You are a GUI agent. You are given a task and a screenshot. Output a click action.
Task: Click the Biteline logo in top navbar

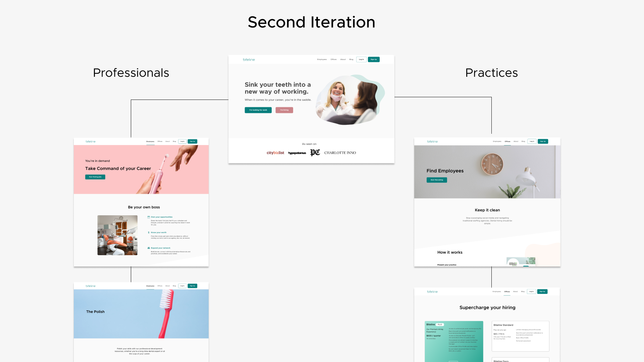coord(249,59)
